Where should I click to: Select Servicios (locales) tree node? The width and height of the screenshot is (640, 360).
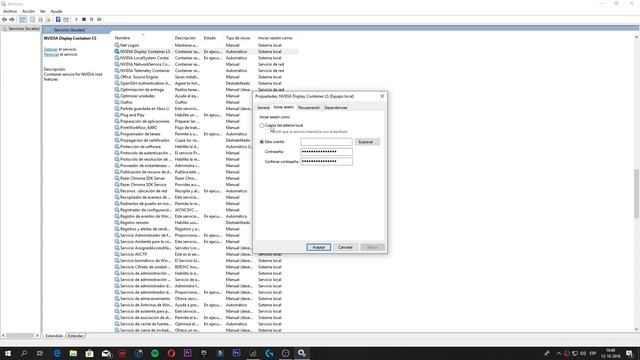point(21,29)
